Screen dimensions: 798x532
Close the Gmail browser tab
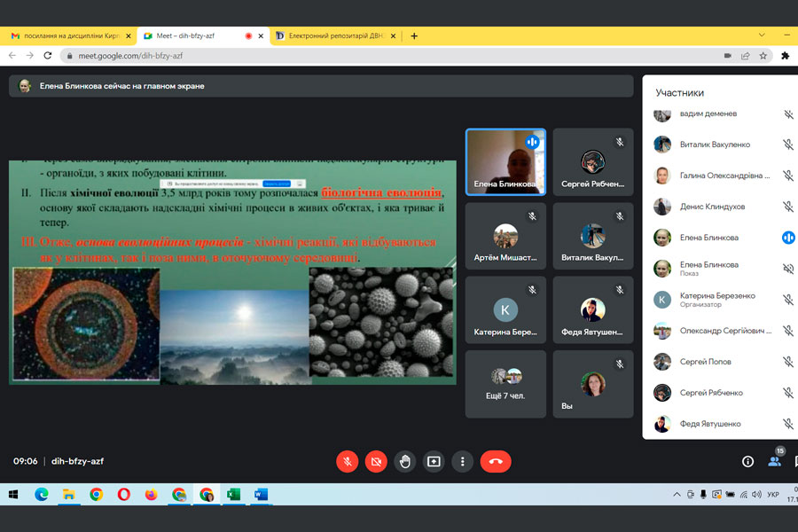point(129,35)
